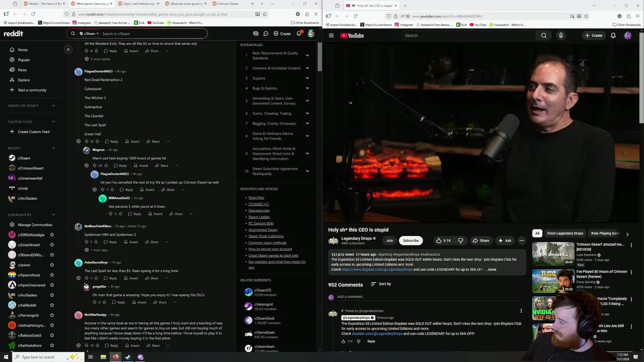Click the Join channel button

tap(389, 240)
